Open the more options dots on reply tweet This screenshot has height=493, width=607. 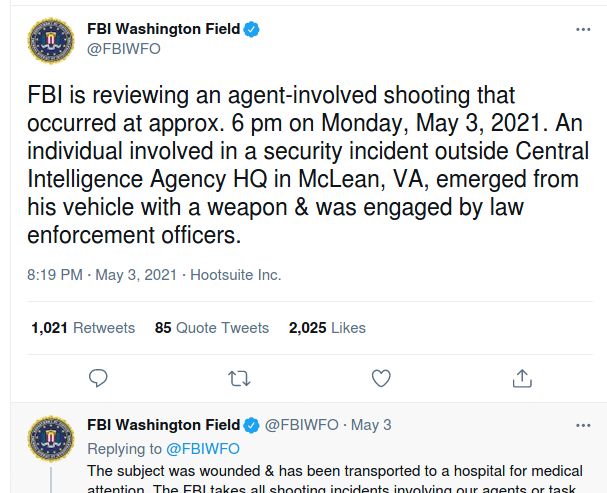(x=583, y=425)
